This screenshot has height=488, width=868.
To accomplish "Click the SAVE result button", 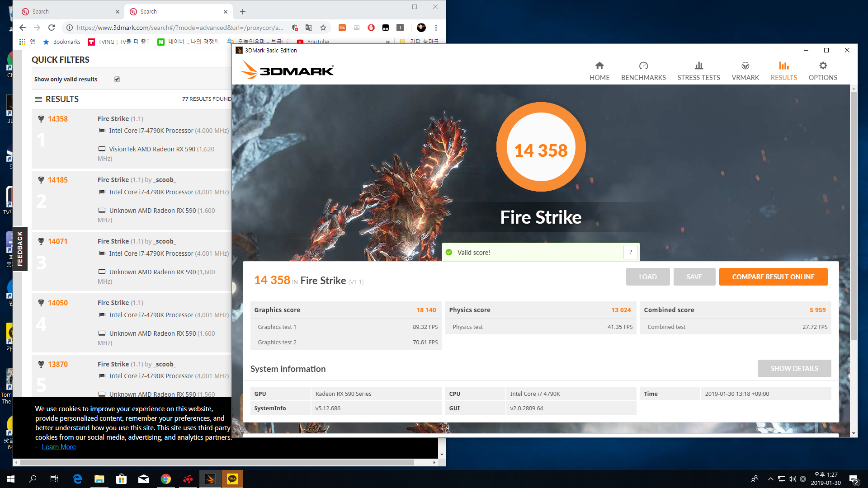I will tap(694, 277).
